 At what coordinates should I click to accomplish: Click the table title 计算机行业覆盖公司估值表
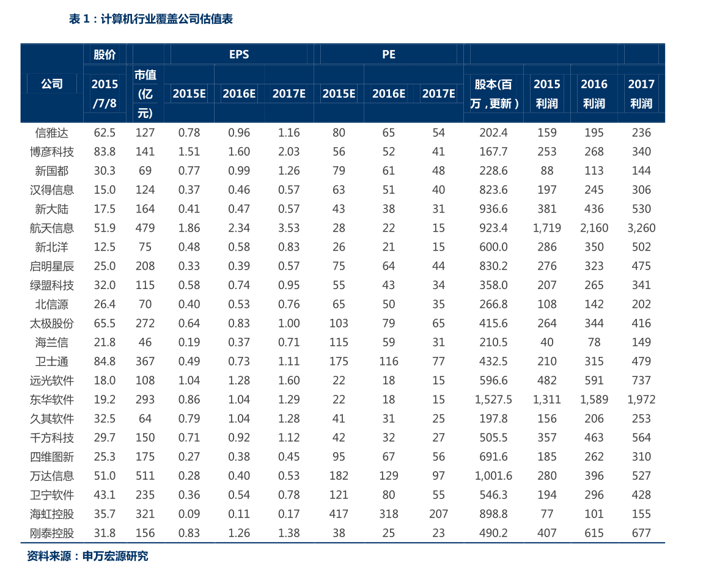[x=166, y=19]
